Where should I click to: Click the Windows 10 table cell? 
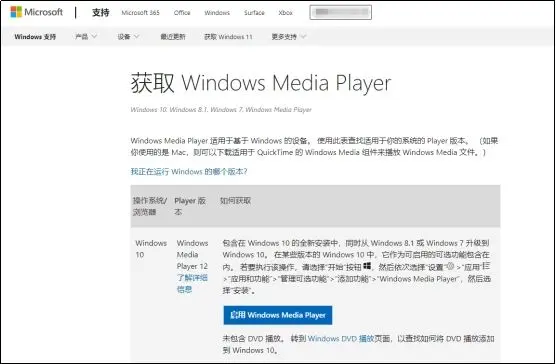point(151,249)
